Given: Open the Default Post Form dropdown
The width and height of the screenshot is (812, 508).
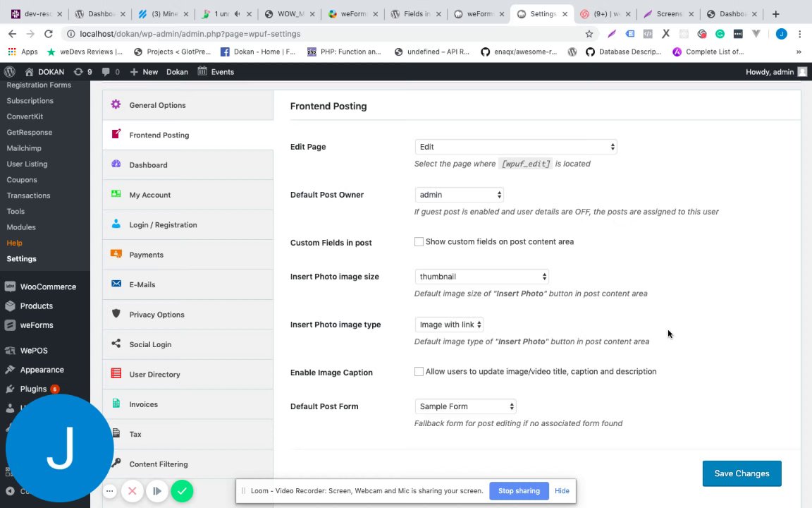Looking at the screenshot, I should (465, 406).
